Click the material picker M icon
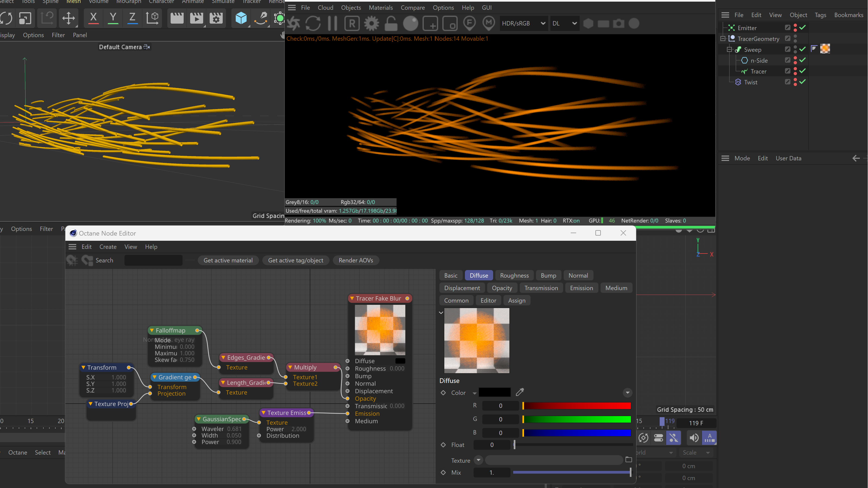 point(489,23)
